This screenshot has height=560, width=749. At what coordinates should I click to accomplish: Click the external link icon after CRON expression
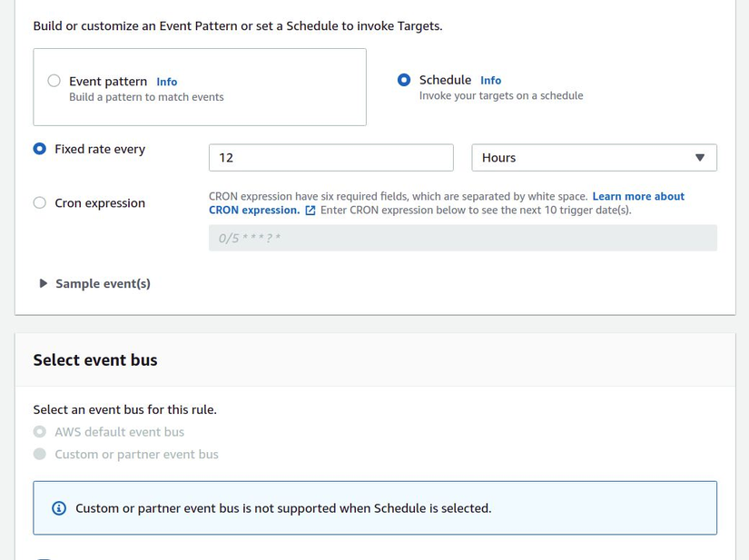pyautogui.click(x=310, y=211)
